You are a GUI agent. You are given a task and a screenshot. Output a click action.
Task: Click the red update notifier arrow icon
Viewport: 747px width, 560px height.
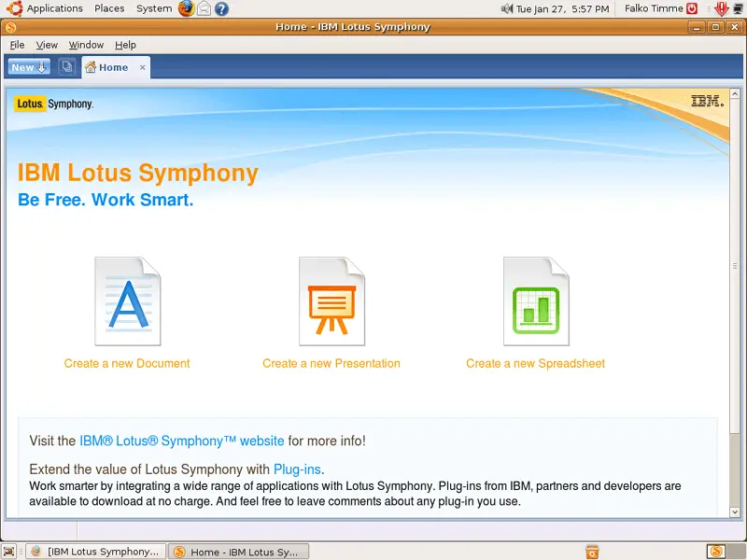point(722,8)
